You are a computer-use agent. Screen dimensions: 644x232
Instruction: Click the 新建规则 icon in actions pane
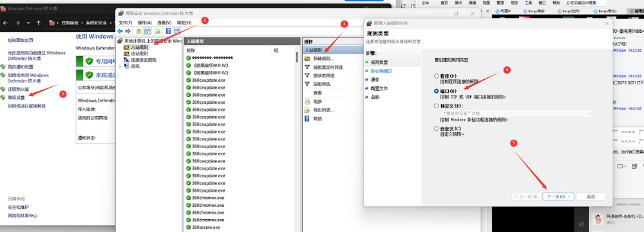pos(307,59)
